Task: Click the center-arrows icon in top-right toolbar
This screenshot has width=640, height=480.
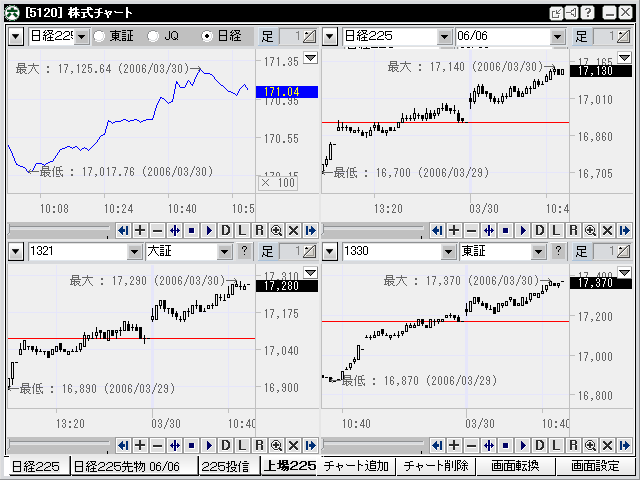Action: [489, 231]
